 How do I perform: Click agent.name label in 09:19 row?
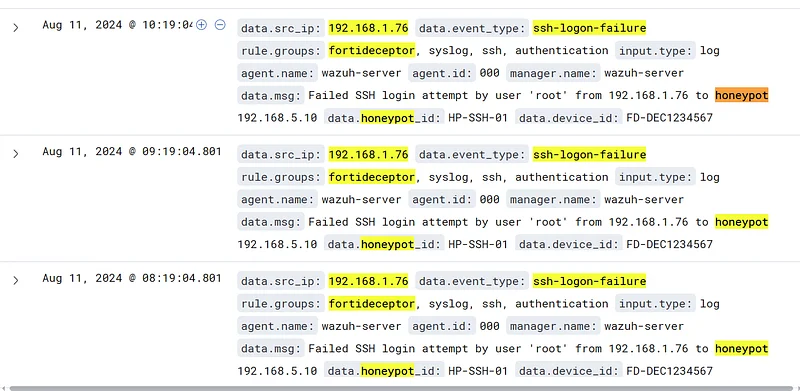pos(278,200)
